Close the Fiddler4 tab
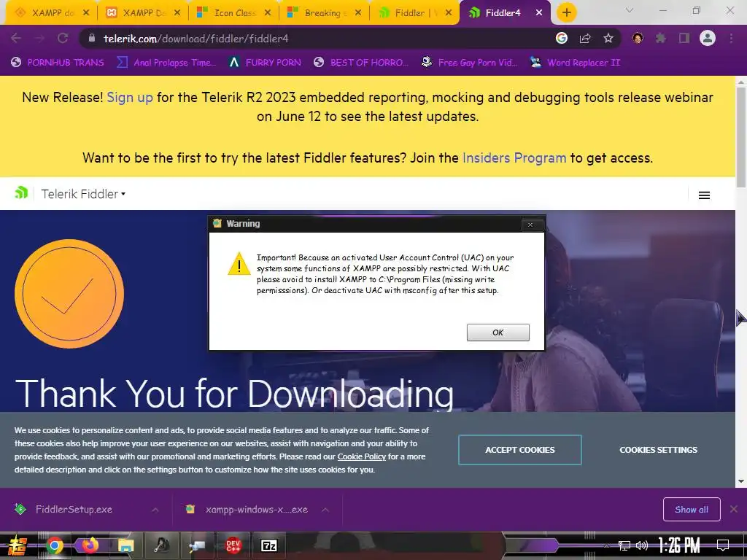This screenshot has height=560, width=747. [x=539, y=13]
